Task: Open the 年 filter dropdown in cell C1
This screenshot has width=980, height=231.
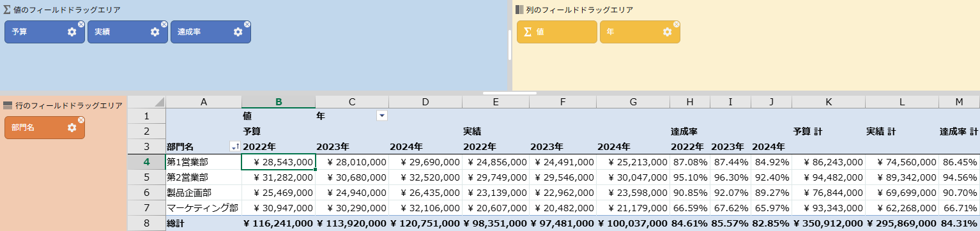Action: point(382,115)
